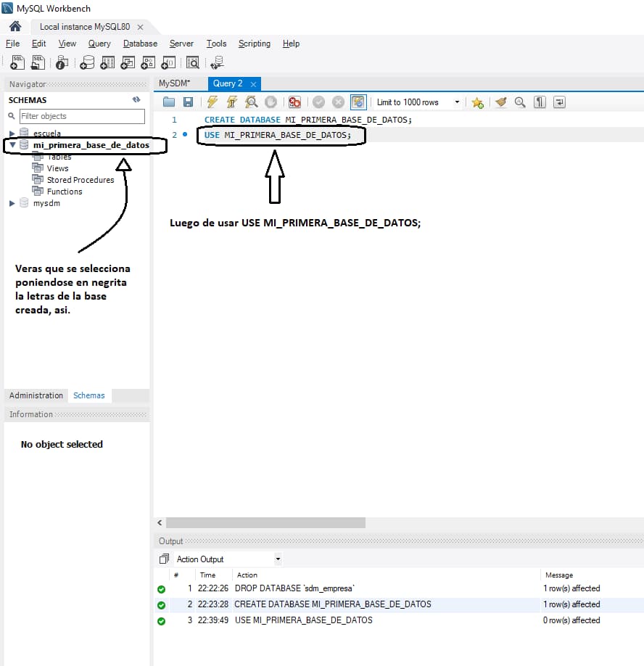Save query as snippet star icon
Screen dimensions: 644x666
(x=478, y=102)
